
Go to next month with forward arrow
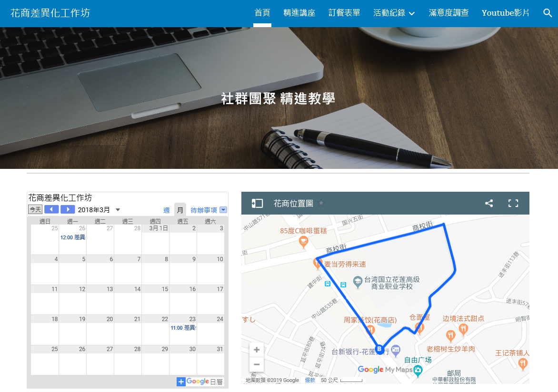point(68,209)
